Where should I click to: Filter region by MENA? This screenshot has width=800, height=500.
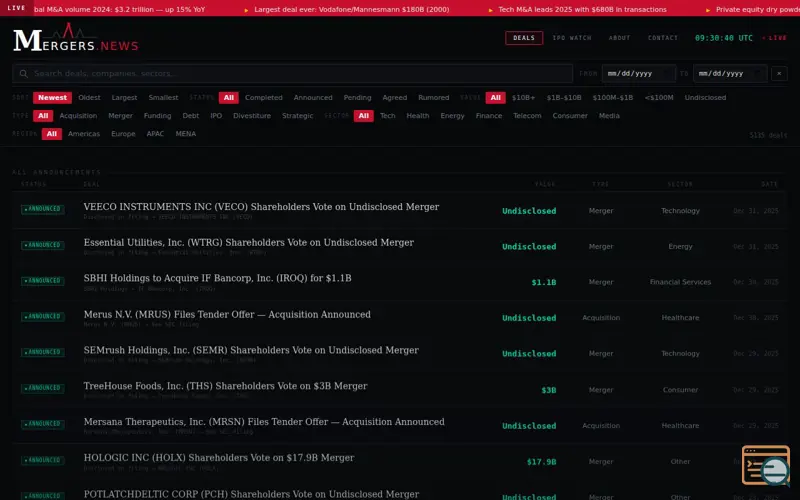pos(186,134)
